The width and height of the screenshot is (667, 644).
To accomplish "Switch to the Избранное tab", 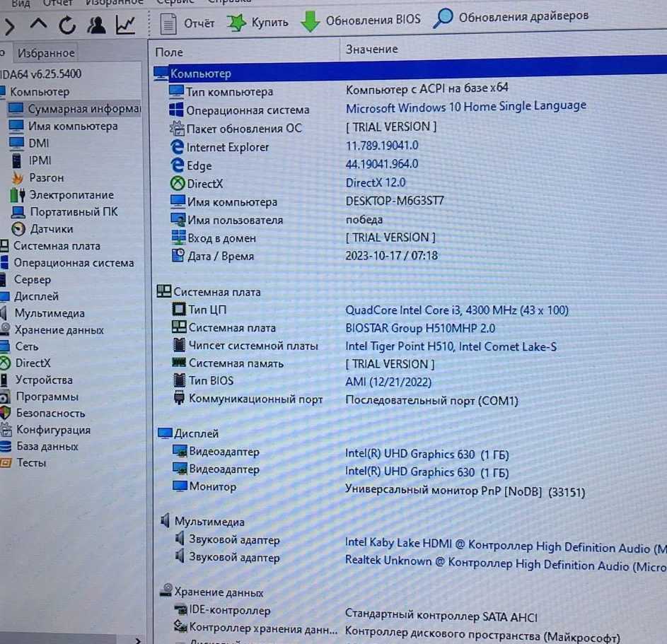I will click(x=46, y=53).
